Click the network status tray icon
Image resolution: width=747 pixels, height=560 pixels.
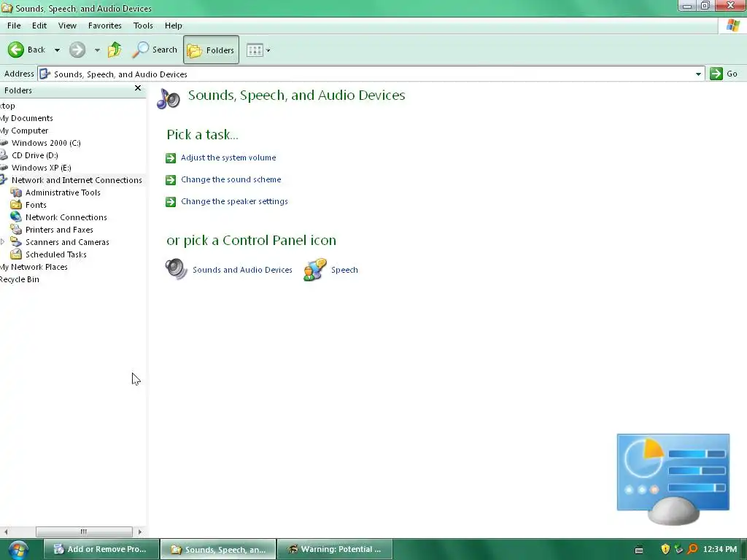click(678, 549)
